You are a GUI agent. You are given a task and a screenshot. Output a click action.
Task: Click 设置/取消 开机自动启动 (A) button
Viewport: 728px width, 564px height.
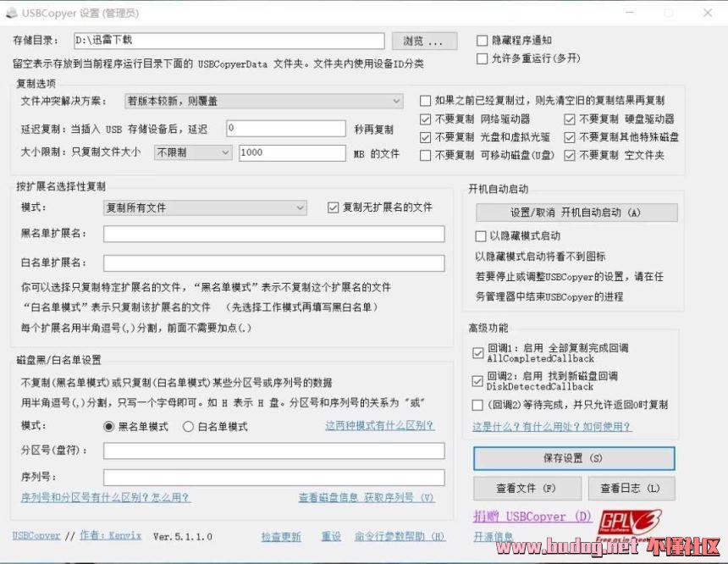576,213
